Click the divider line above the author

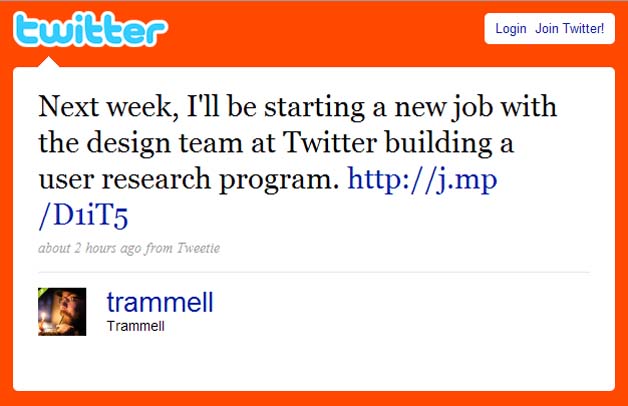click(314, 272)
